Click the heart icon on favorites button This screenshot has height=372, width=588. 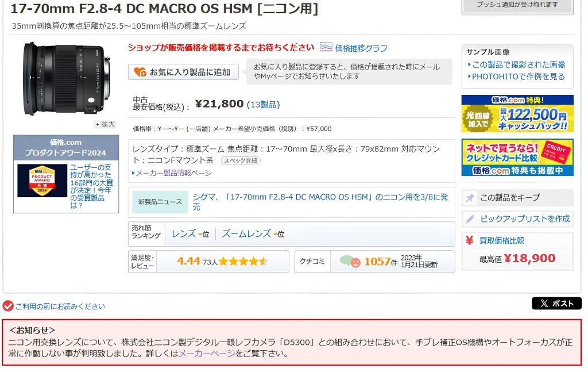click(140, 72)
